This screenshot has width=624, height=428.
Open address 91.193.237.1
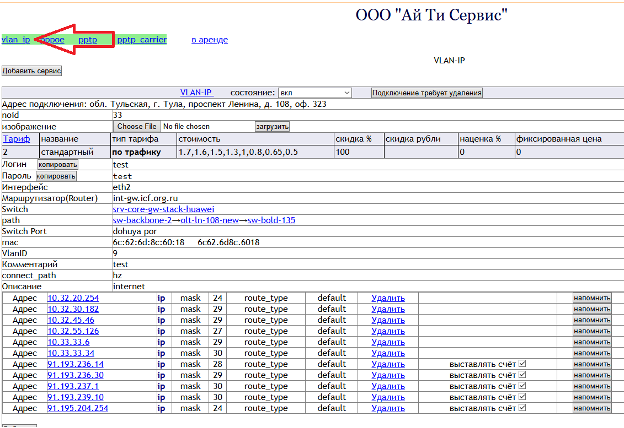pos(73,386)
